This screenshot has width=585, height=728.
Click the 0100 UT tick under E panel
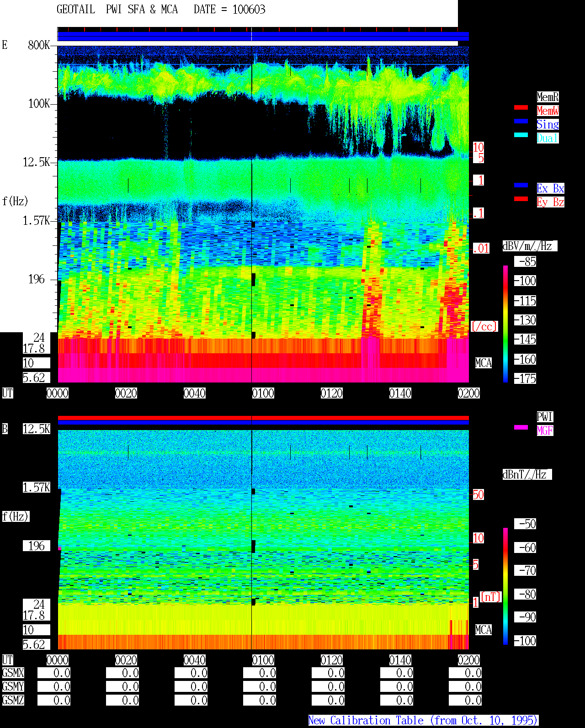point(263,393)
